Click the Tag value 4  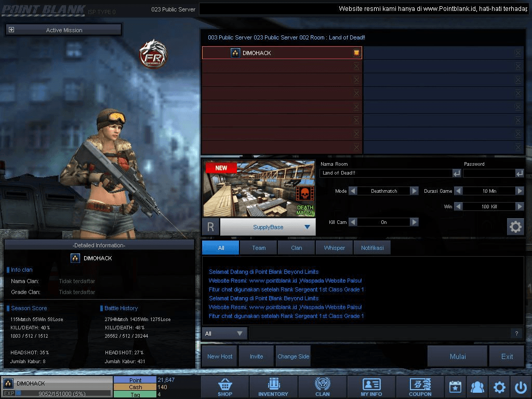click(159, 394)
